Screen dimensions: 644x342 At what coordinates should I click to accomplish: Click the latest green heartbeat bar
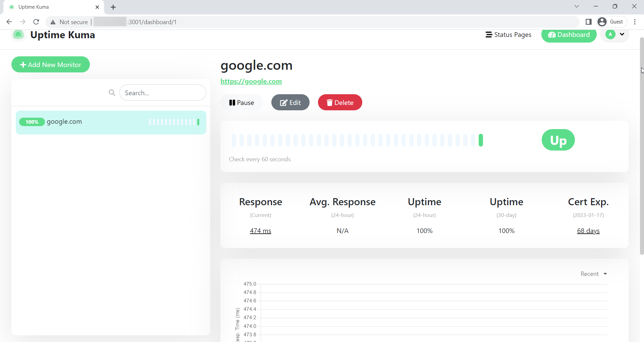(x=481, y=140)
